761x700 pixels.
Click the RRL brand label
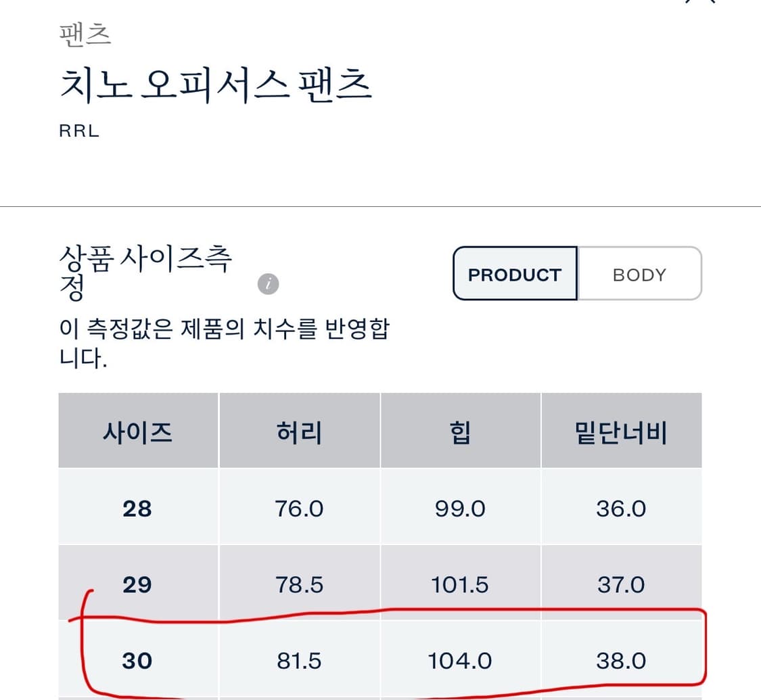click(79, 131)
